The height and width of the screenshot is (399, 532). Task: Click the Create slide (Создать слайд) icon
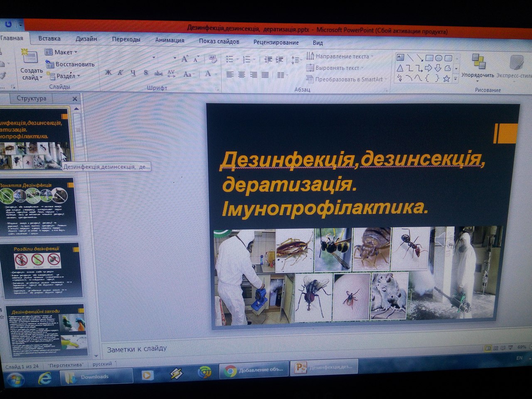point(30,57)
